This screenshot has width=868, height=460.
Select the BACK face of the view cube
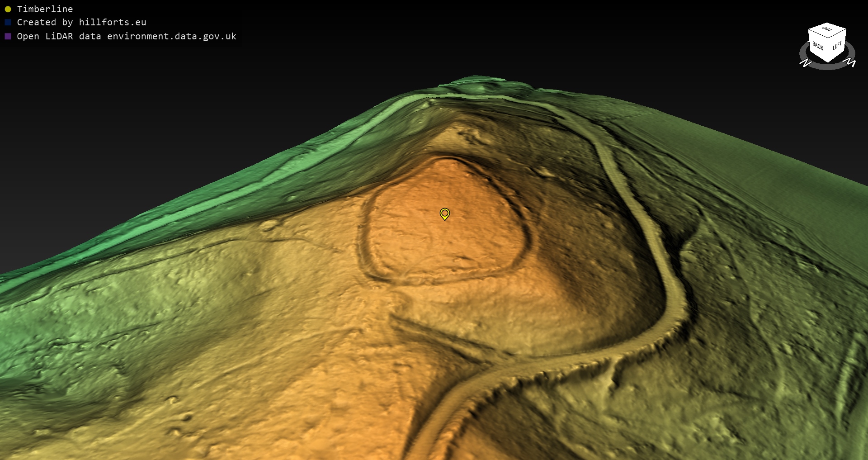click(x=817, y=46)
